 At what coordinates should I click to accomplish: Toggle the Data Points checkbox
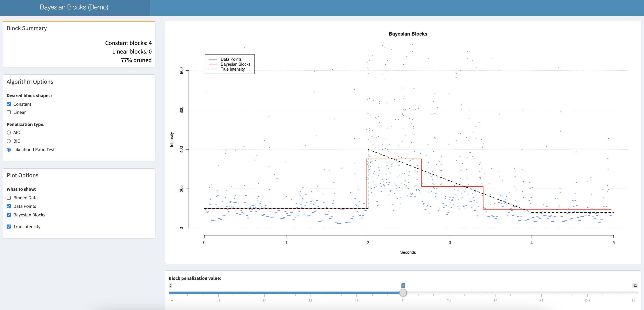pos(9,206)
